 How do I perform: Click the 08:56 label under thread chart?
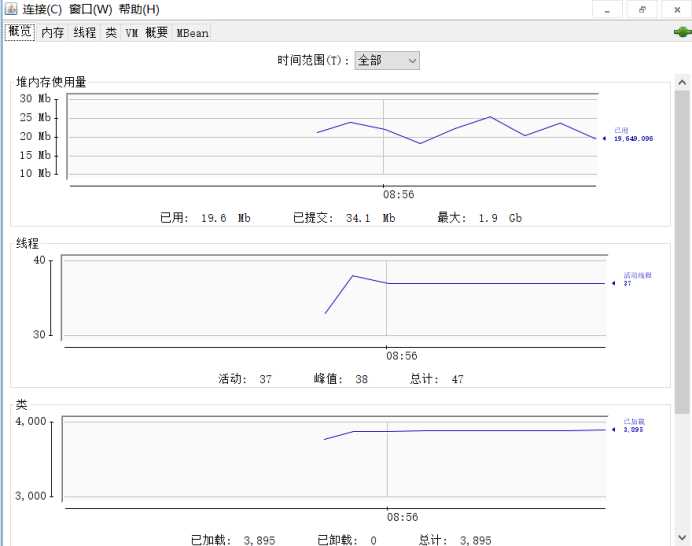pyautogui.click(x=402, y=356)
